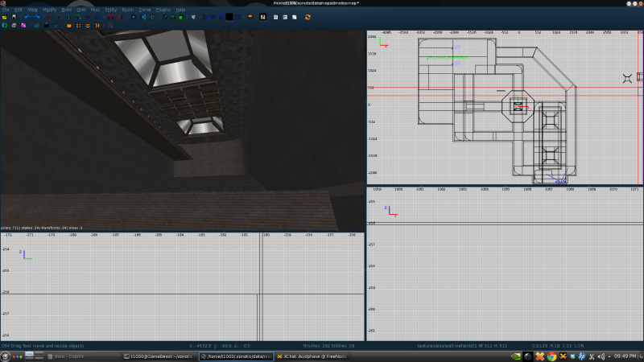644x362 pixels.
Task: Expand the Grid menu
Action: pos(80,10)
